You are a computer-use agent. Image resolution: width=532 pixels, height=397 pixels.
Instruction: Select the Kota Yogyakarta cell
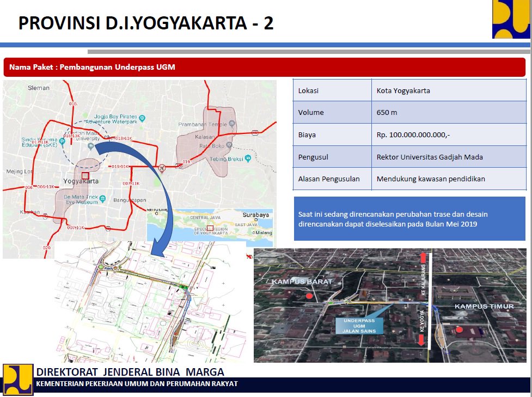449,90
